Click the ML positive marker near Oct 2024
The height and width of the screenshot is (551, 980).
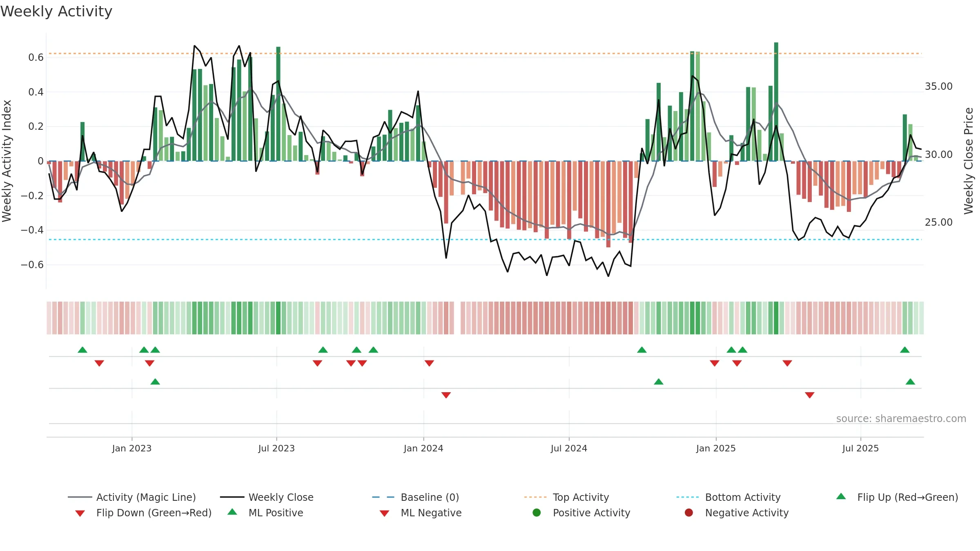659,382
